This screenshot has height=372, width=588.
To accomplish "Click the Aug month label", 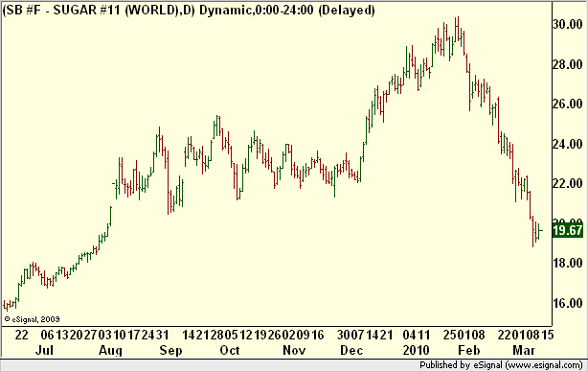I will (x=110, y=351).
